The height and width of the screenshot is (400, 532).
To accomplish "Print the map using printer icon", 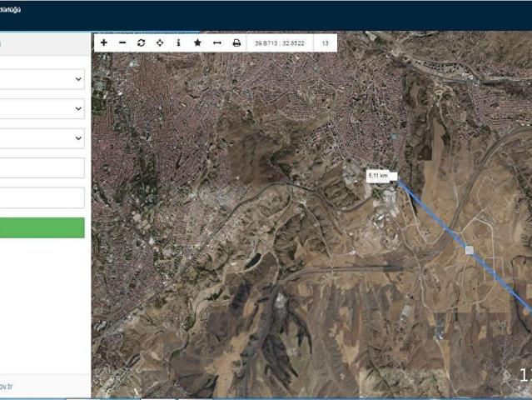I will tap(236, 42).
